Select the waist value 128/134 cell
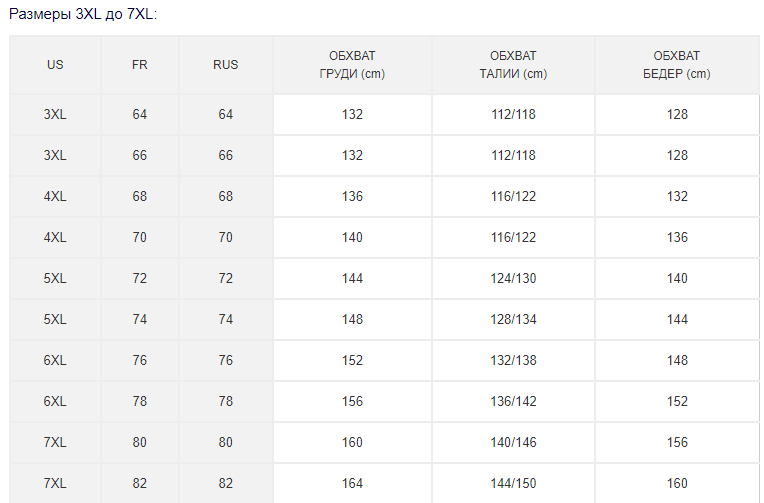The image size is (764, 503). pos(513,319)
